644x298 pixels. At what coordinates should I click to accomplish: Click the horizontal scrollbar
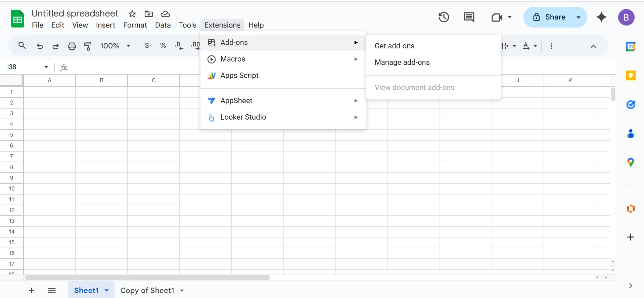[x=147, y=278]
